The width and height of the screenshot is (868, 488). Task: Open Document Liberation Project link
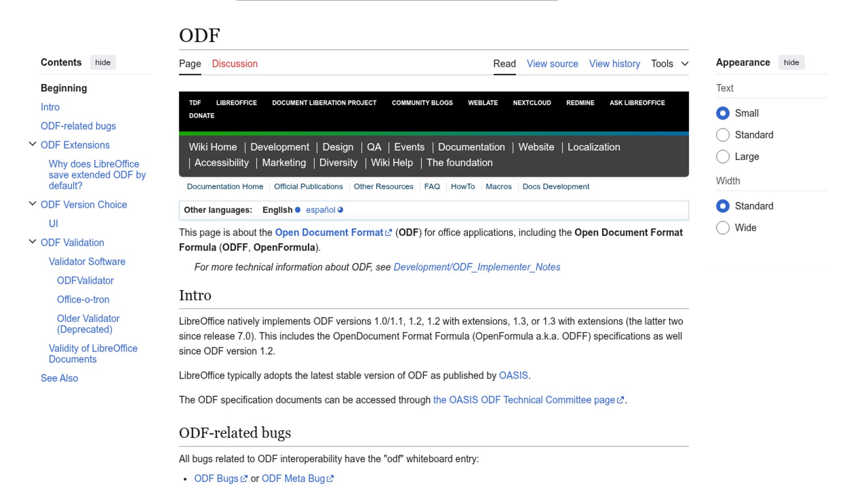coord(324,103)
